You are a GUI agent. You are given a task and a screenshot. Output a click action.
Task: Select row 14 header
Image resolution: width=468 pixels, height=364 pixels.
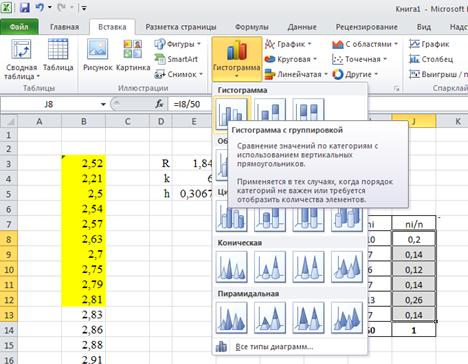pos(9,330)
